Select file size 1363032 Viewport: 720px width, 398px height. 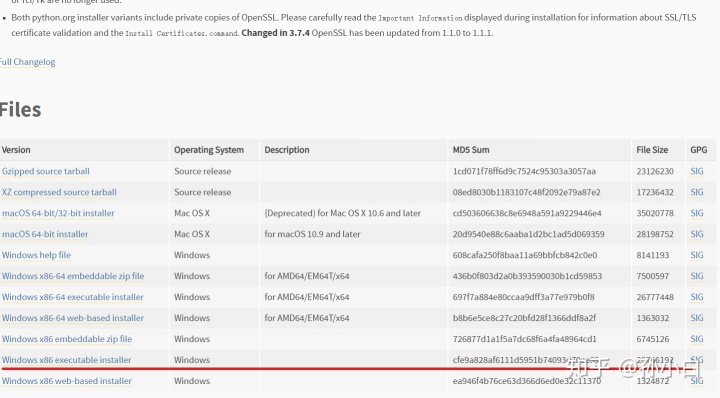[x=652, y=318]
